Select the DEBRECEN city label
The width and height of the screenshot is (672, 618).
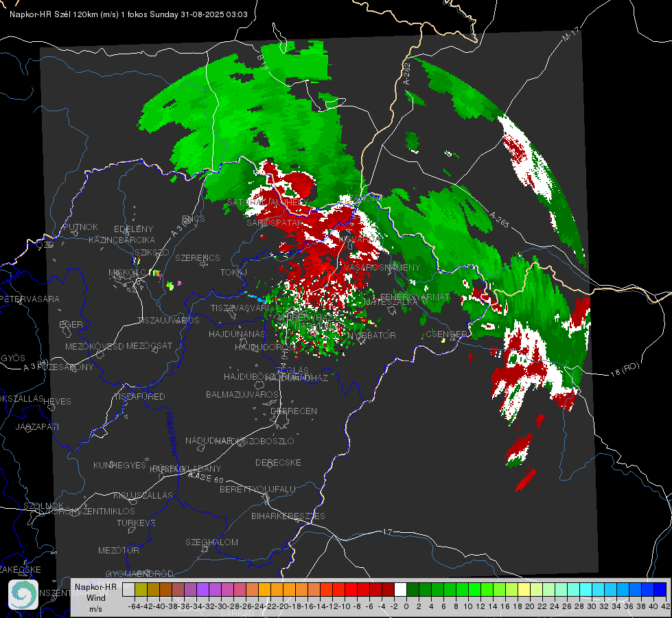(294, 411)
